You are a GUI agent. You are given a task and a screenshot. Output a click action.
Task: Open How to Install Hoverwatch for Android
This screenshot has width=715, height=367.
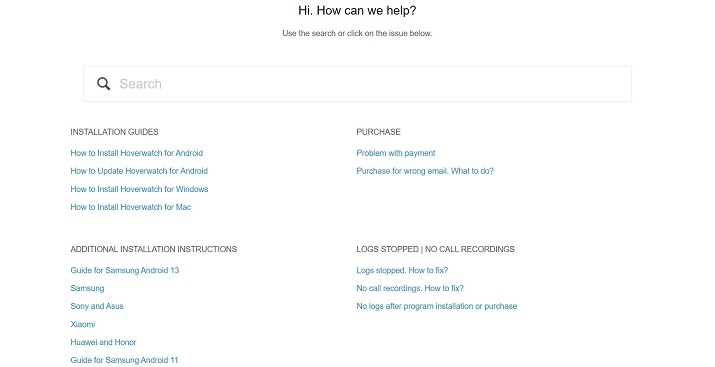137,153
